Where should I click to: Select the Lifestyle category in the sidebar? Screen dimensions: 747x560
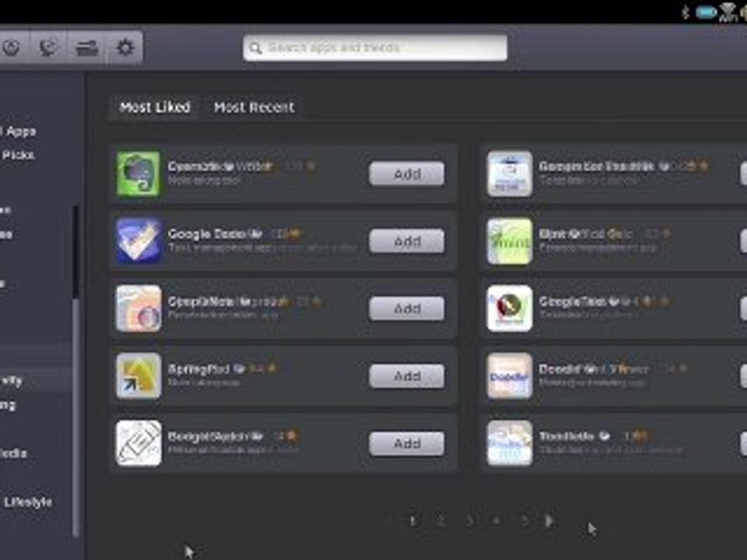tap(28, 502)
